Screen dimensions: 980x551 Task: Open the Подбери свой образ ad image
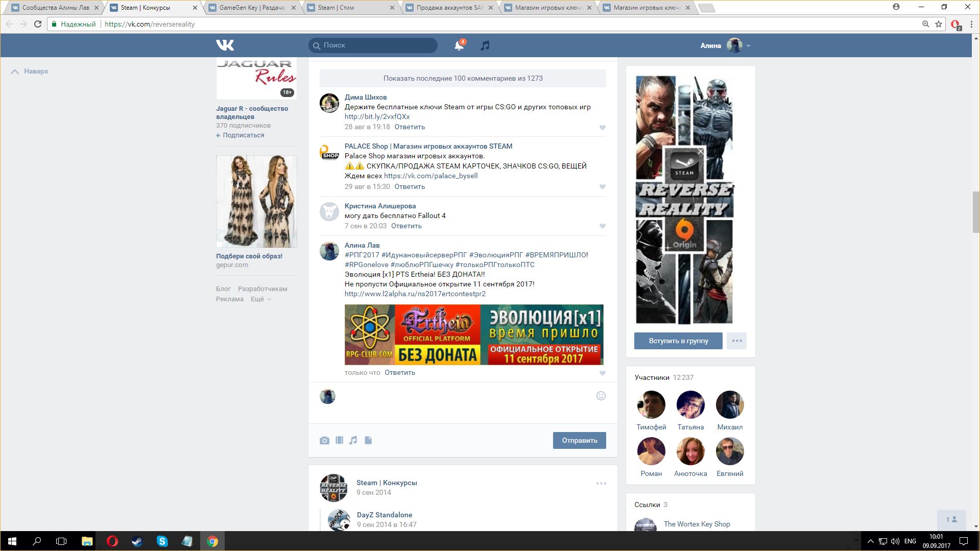click(x=256, y=201)
